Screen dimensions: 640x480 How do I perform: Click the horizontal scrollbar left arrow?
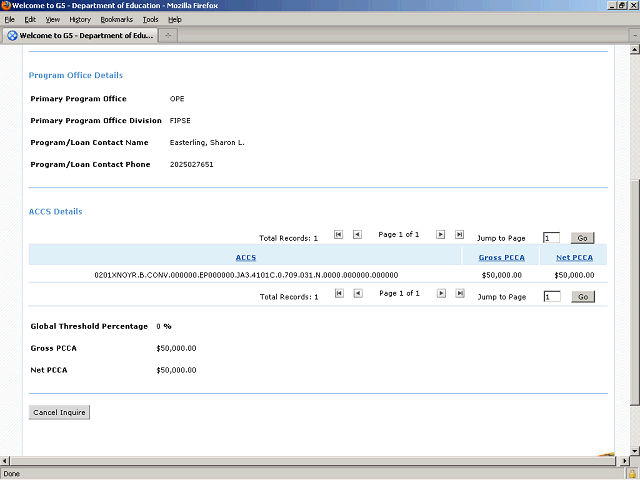pos(5,461)
